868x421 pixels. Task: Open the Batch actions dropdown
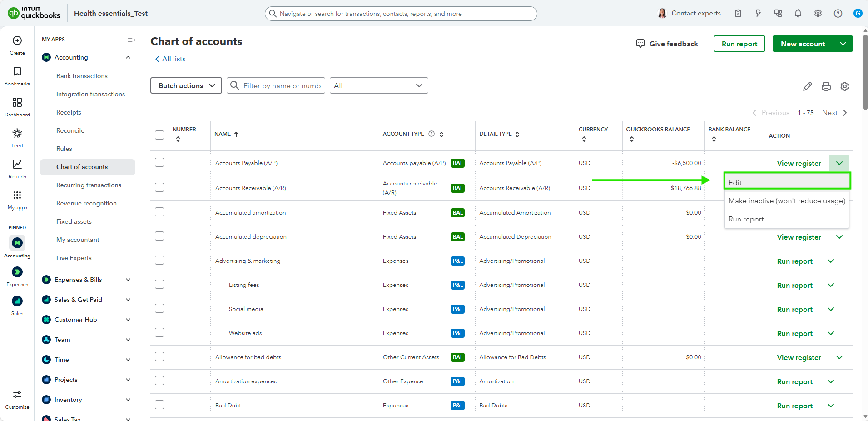click(186, 85)
